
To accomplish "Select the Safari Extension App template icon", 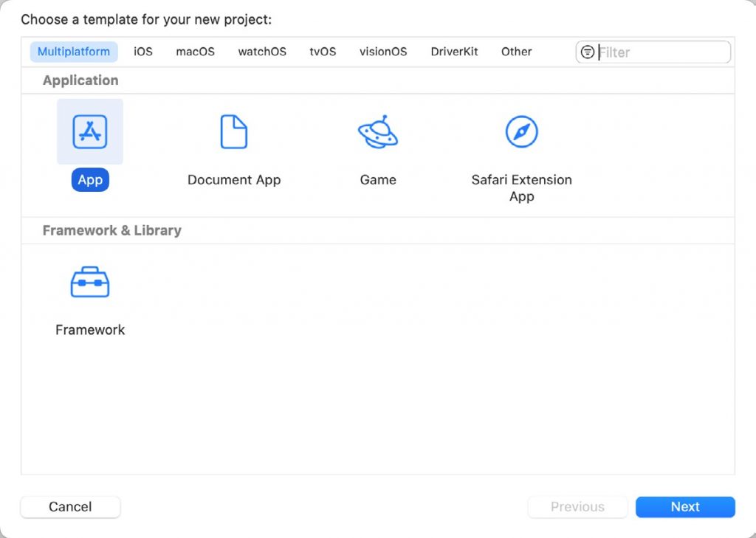I will (x=521, y=132).
